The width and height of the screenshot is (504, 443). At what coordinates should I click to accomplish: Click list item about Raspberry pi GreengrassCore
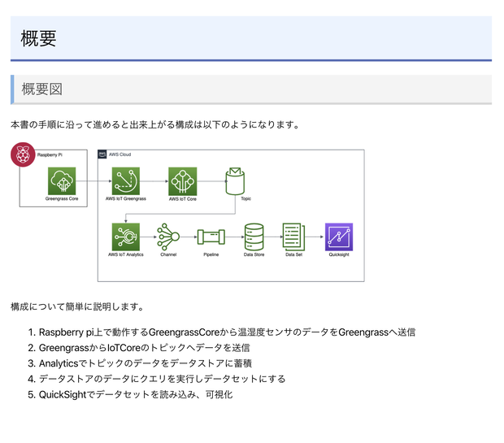(x=222, y=332)
